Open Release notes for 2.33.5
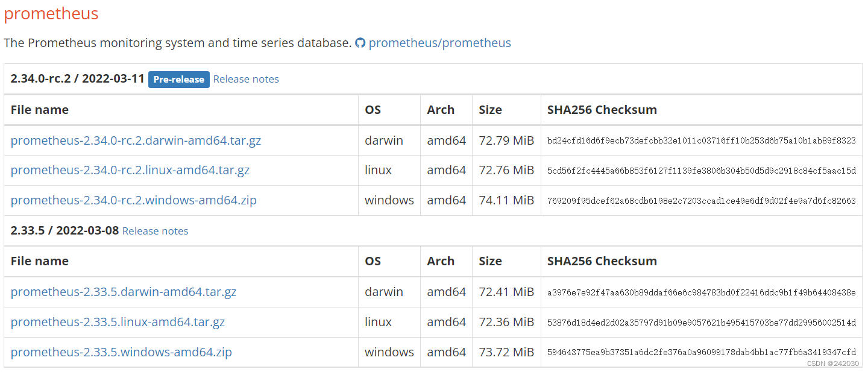The width and height of the screenshot is (868, 372). click(x=155, y=231)
